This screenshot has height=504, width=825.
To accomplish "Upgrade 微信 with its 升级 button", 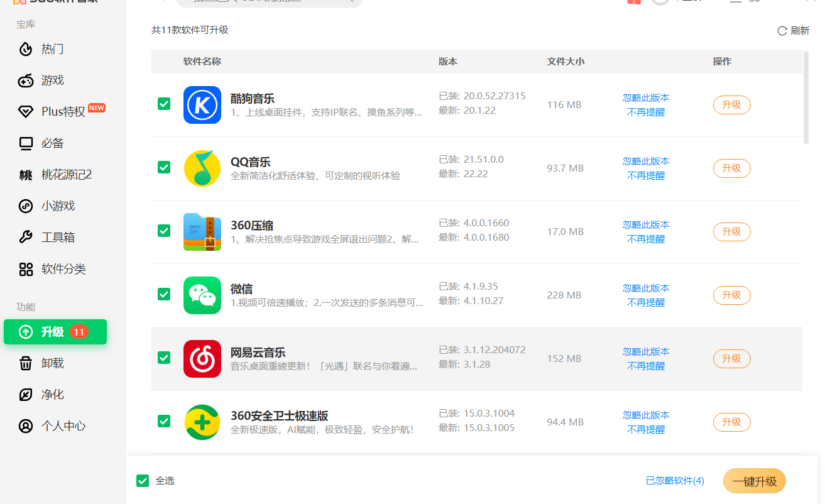I will 731,295.
